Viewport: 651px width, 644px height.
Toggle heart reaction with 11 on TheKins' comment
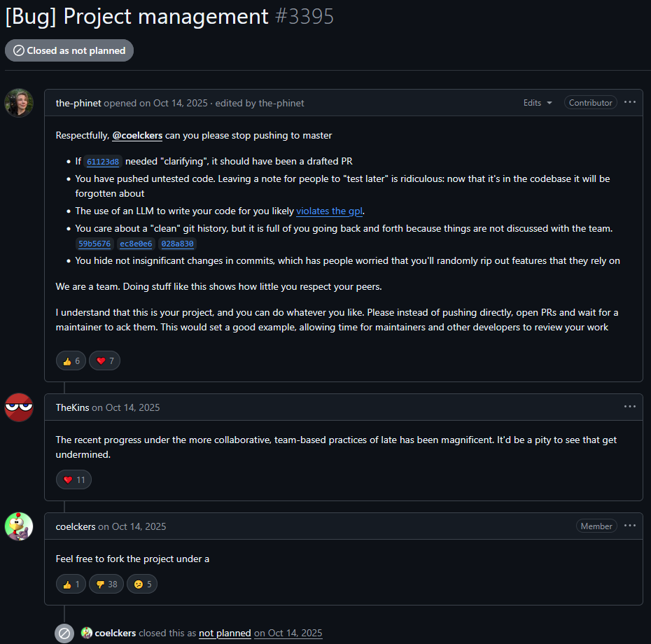tap(73, 480)
